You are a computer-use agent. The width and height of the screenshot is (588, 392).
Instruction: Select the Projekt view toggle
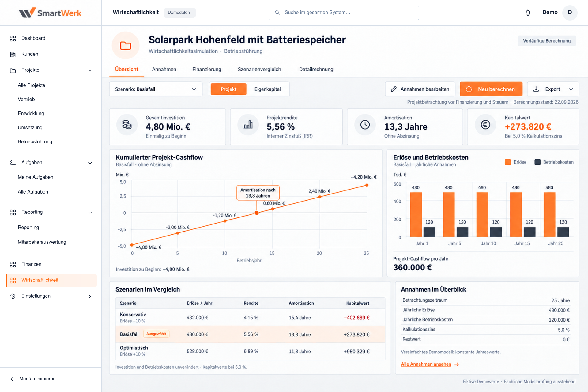pyautogui.click(x=228, y=89)
